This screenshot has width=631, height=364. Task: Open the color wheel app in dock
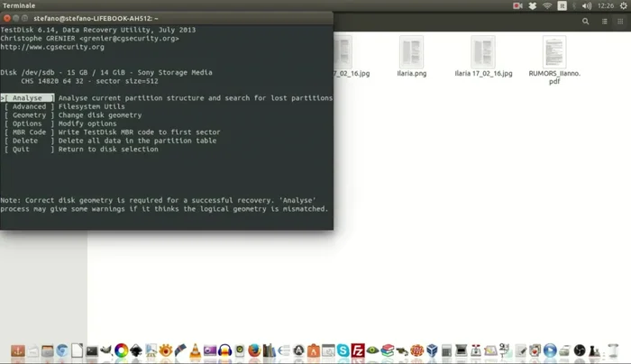(121, 350)
